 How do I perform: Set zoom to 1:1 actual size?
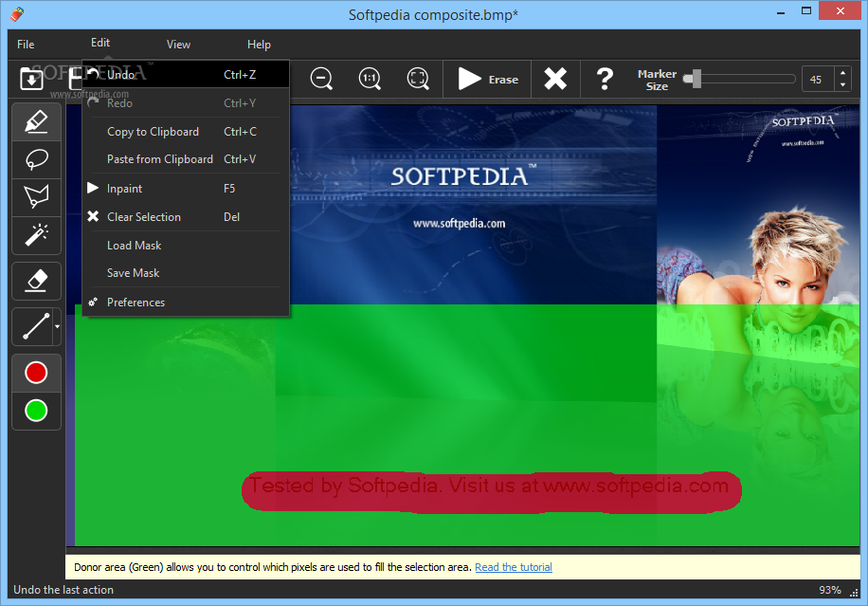[370, 79]
